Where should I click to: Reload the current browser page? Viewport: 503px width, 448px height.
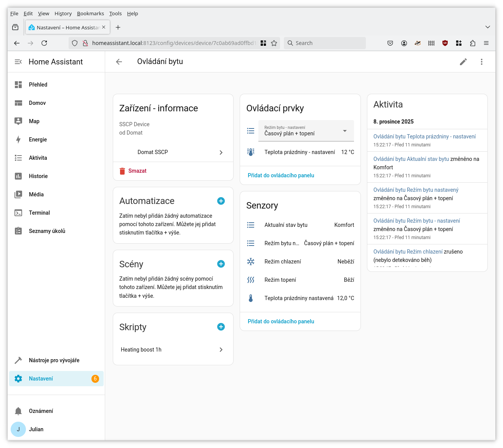click(44, 43)
